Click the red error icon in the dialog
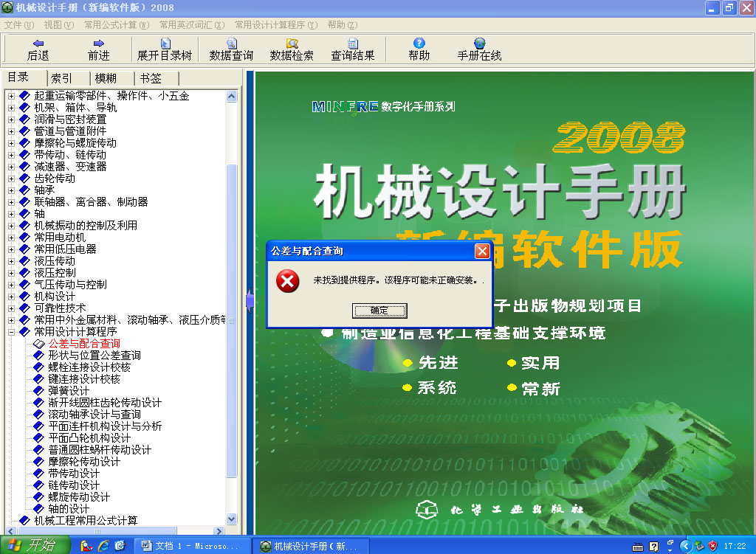756x554 pixels. click(287, 281)
